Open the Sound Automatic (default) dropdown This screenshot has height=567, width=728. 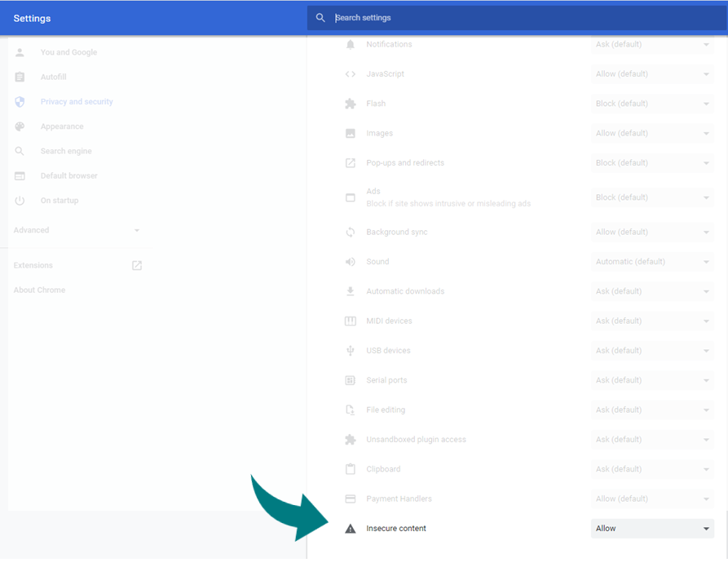(x=652, y=262)
